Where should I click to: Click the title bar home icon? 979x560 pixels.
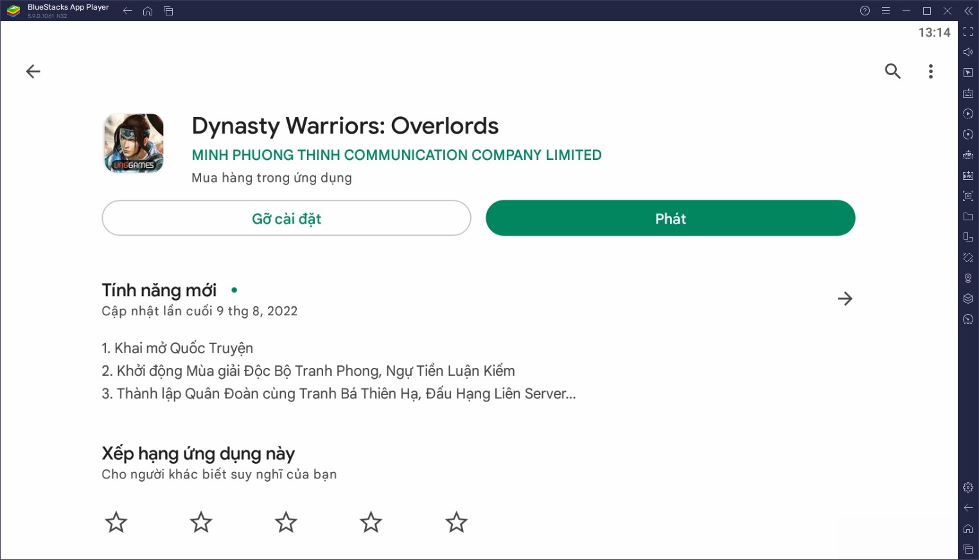tap(148, 11)
